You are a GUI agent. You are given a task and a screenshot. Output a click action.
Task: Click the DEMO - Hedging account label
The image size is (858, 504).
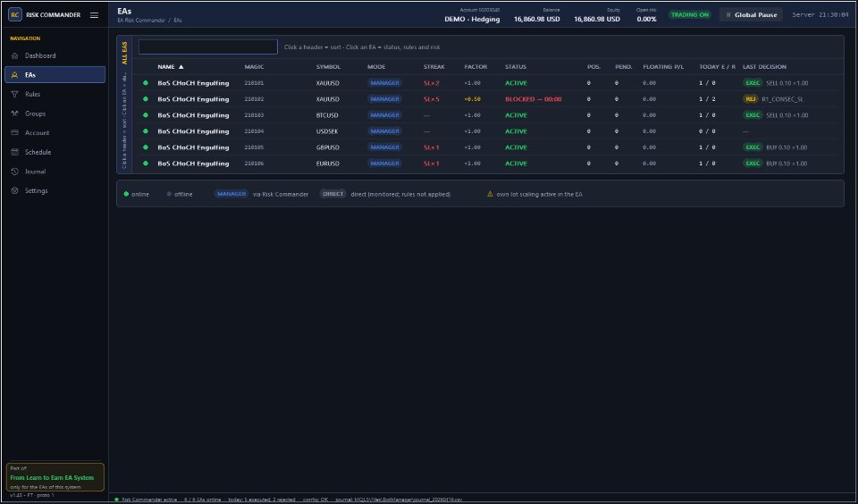tap(472, 19)
